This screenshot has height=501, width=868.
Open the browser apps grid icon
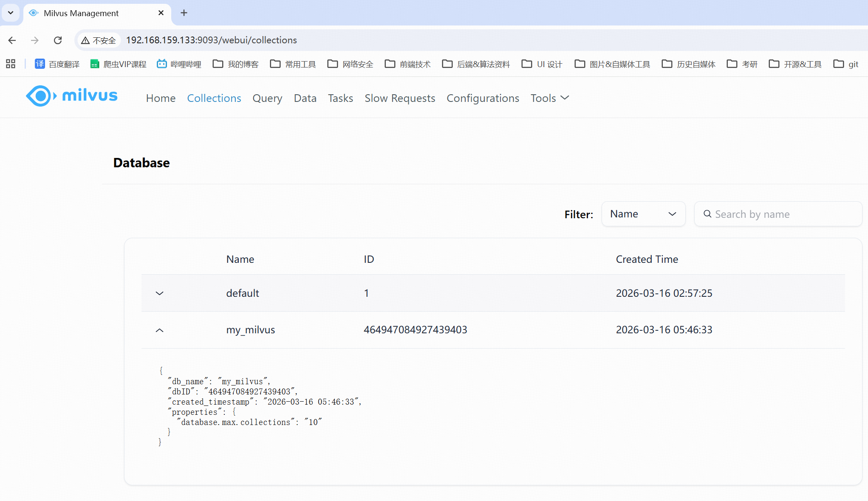pos(11,64)
